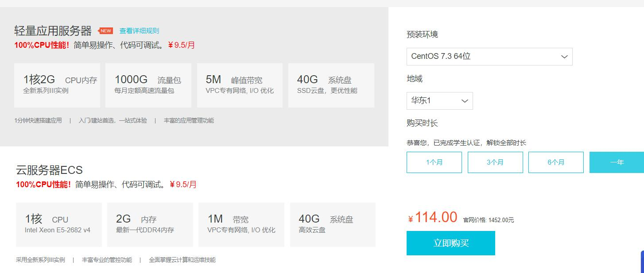Click the 1000G 流量包 feature card
The height and width of the screenshot is (273, 644).
click(148, 85)
